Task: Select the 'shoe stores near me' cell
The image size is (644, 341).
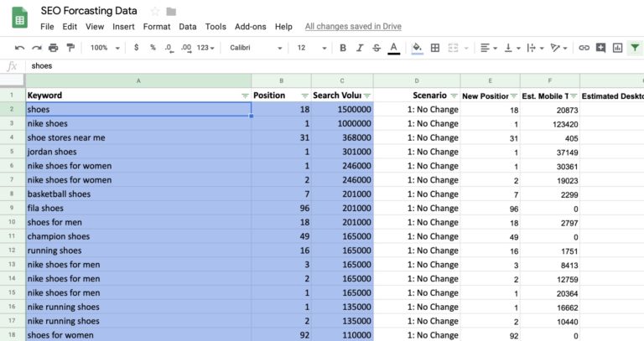Action: click(138, 138)
